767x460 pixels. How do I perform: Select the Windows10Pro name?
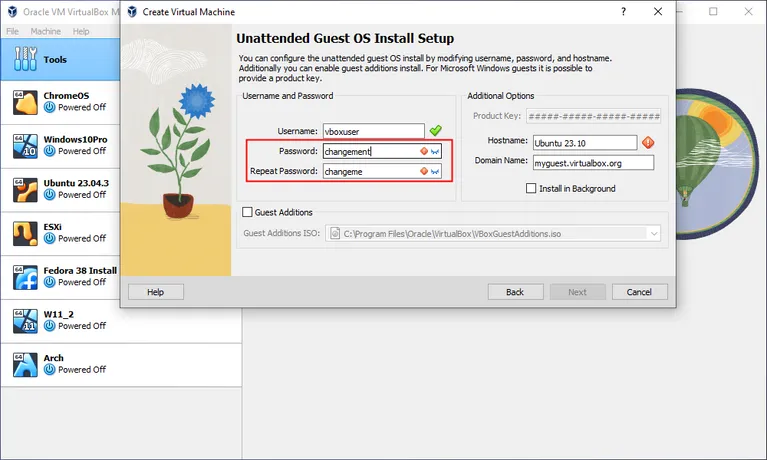point(75,139)
